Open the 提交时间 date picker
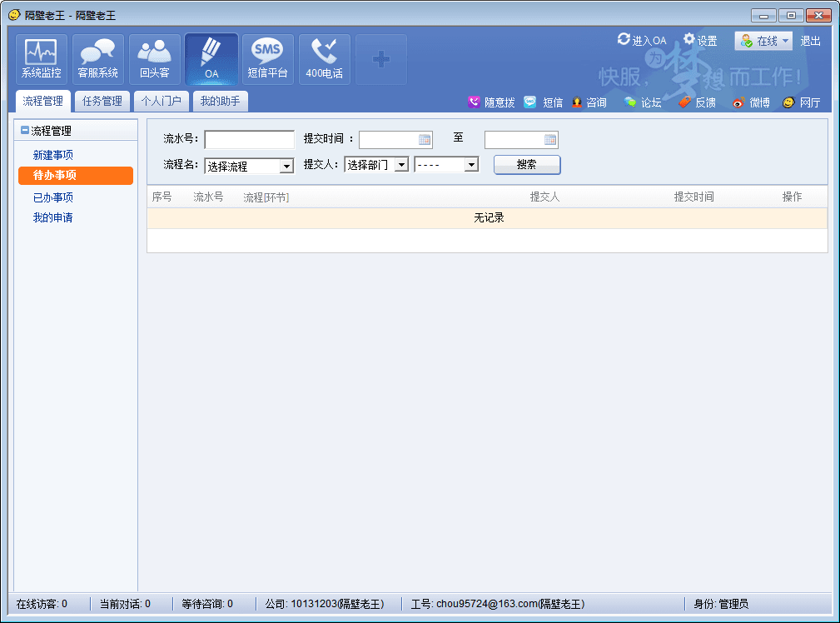 (x=422, y=139)
